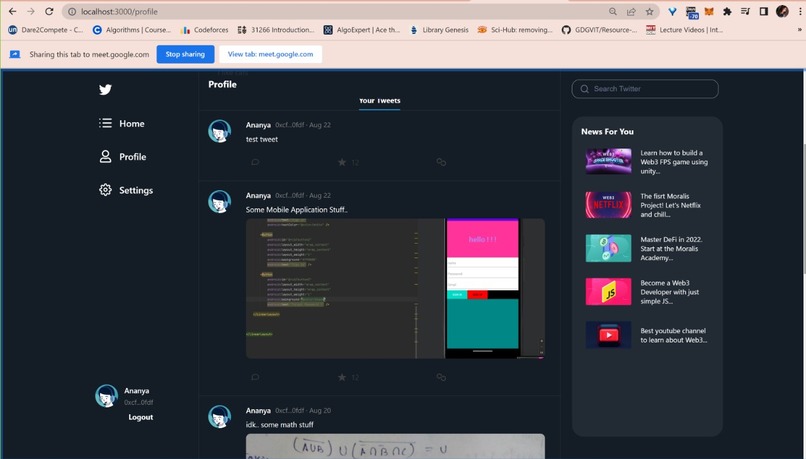Open the Sci-Hub bookmark

(x=515, y=30)
